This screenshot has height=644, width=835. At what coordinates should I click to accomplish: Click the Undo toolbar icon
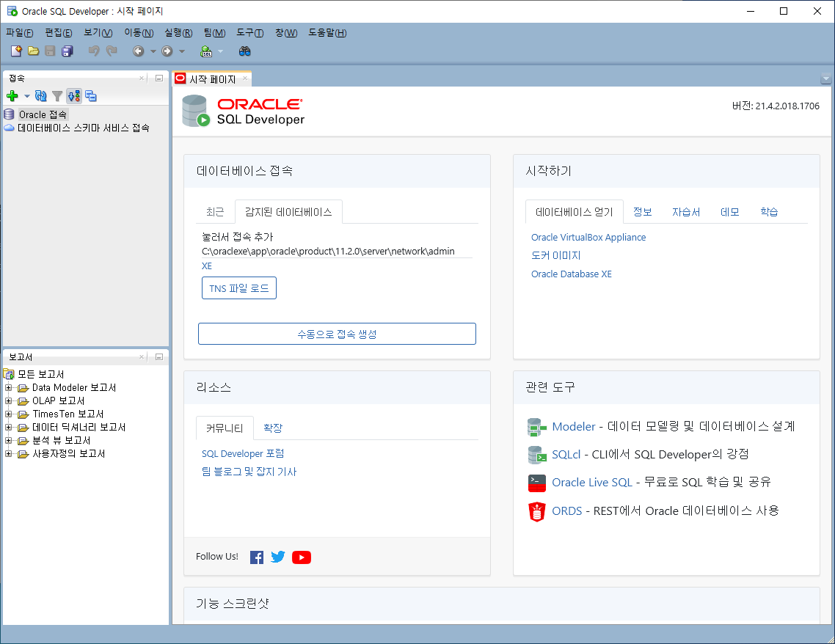[x=94, y=51]
